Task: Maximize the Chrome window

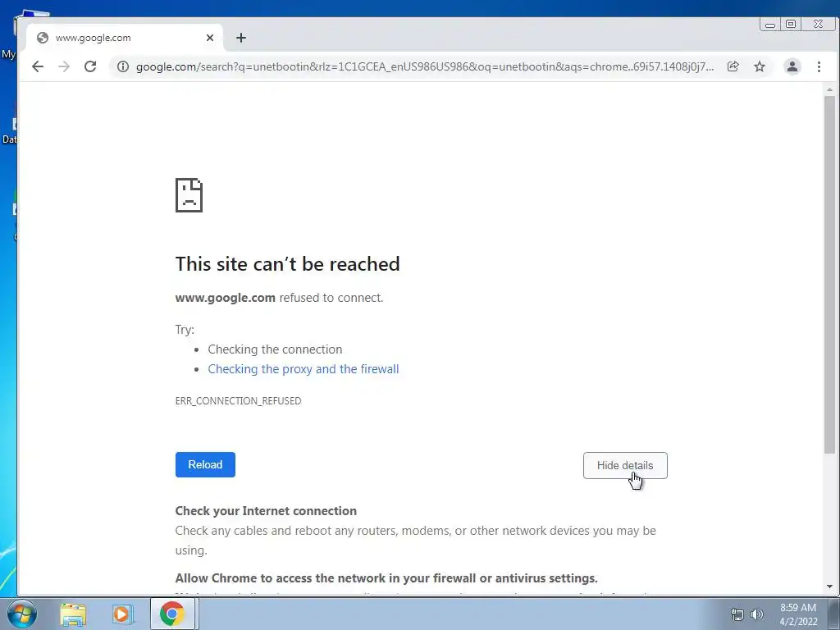Action: pos(791,24)
